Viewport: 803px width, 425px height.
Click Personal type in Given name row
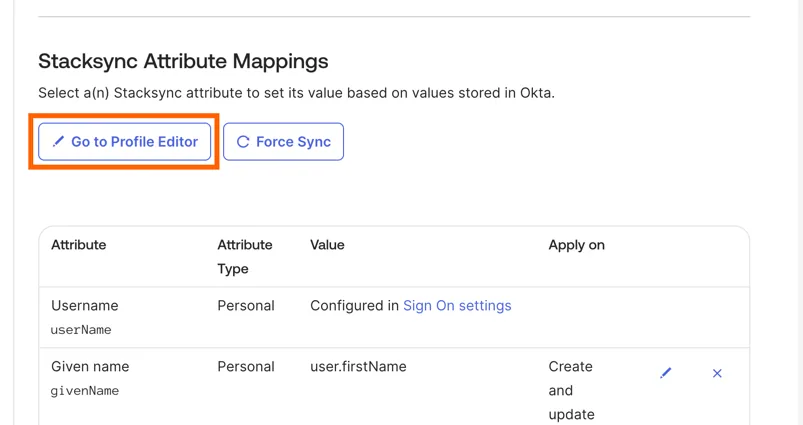[x=246, y=367]
